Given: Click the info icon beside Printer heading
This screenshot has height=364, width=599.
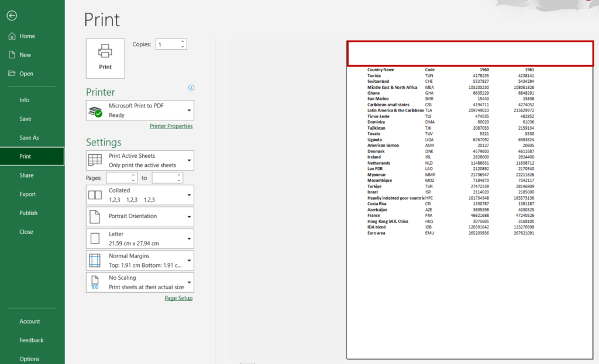Looking at the screenshot, I should [191, 88].
